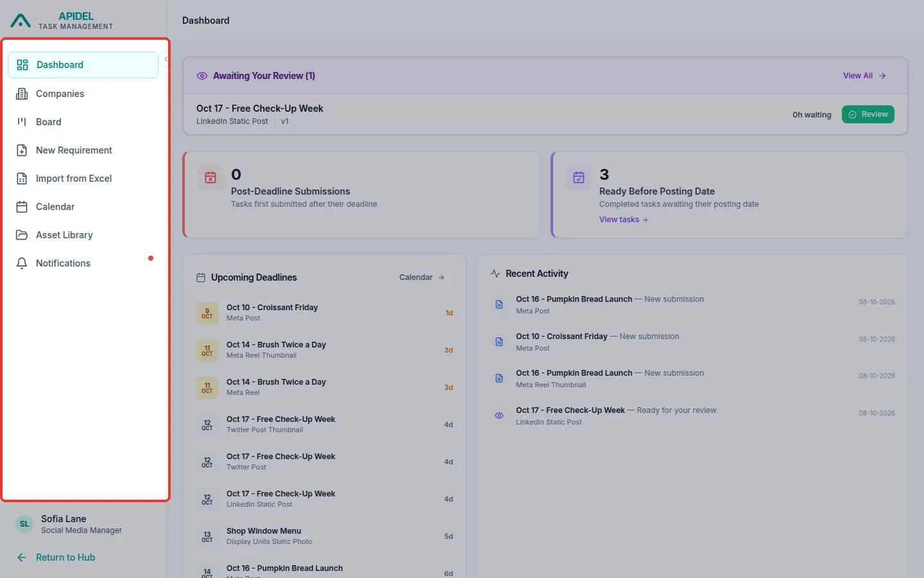Image resolution: width=924 pixels, height=578 pixels.
Task: Click the eye icon beside Awaiting Your Review
Action: (202, 76)
